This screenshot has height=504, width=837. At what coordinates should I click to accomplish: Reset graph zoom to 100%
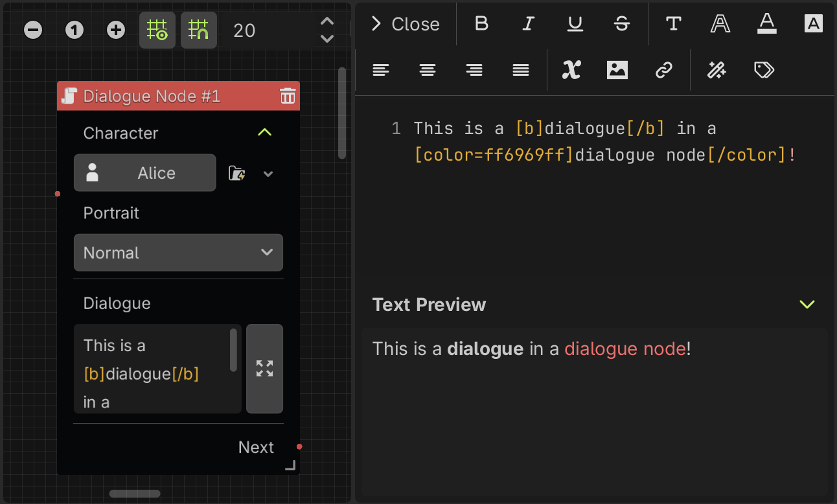(75, 30)
